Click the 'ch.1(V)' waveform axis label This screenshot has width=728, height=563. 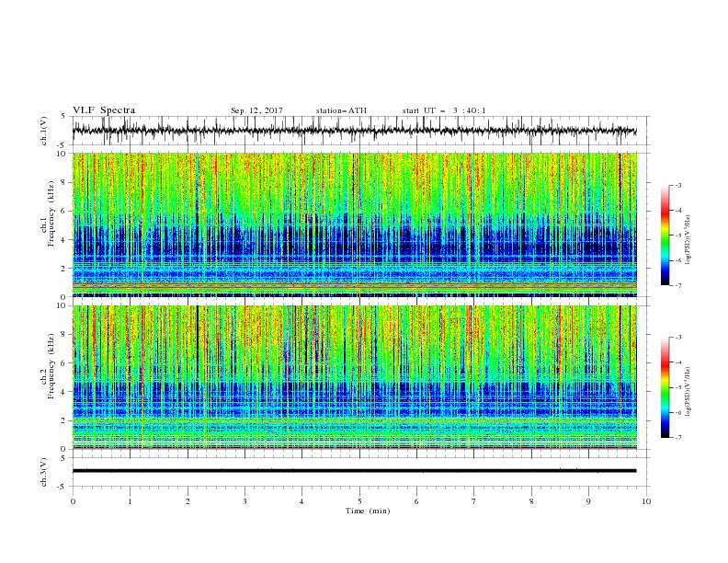44,131
